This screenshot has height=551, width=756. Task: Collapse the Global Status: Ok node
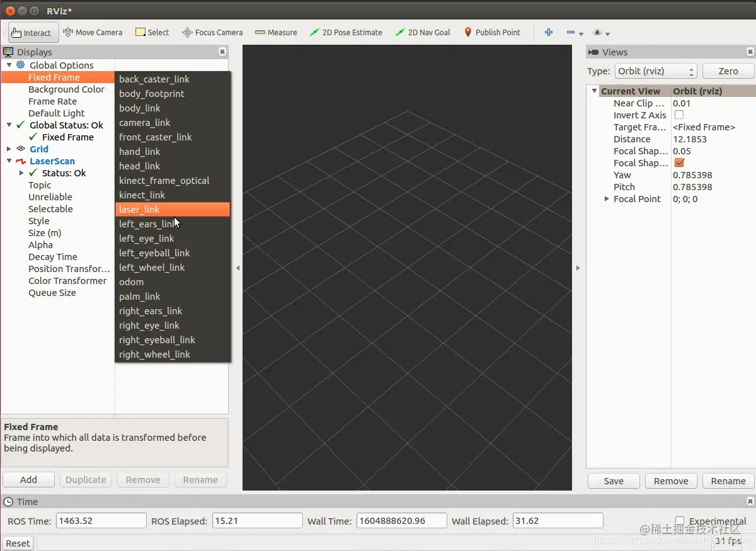tap(9, 125)
